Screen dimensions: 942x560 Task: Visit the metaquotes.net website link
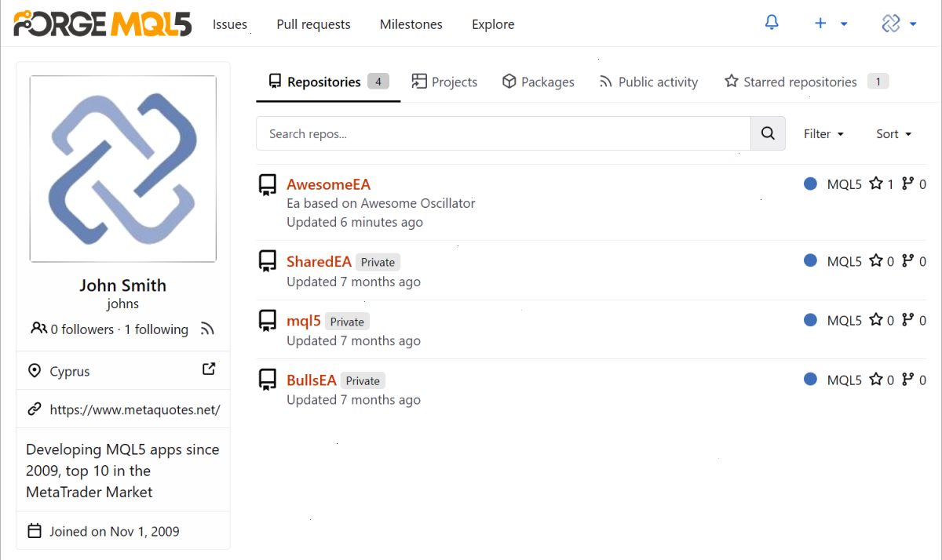pos(135,409)
